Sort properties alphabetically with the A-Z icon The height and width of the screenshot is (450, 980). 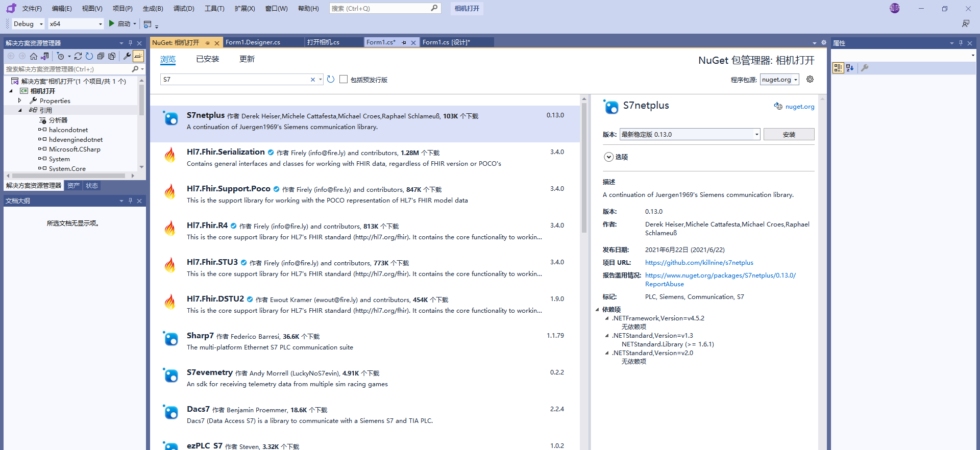(x=850, y=67)
